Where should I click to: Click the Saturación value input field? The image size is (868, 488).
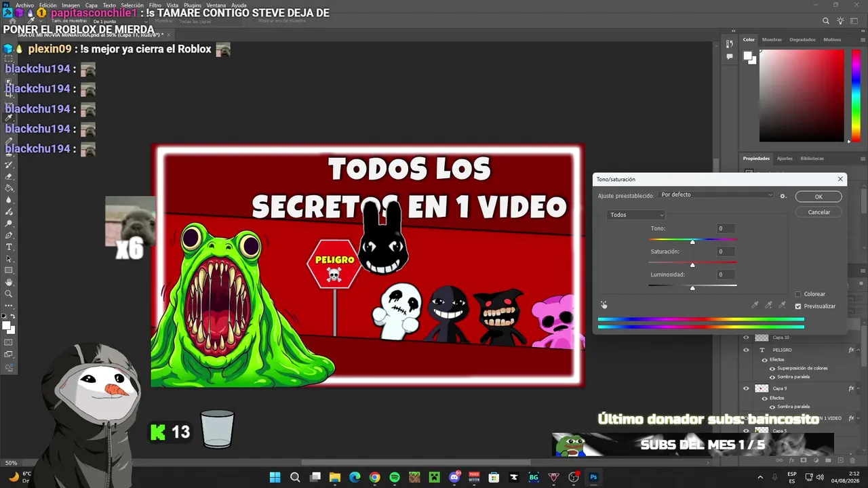(726, 251)
